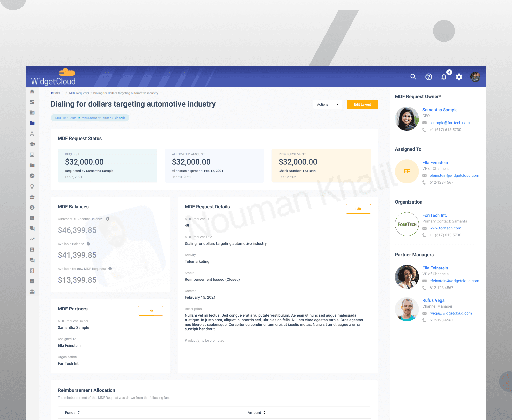Open the Home sidebar icon
This screenshot has width=512, height=420.
32,92
